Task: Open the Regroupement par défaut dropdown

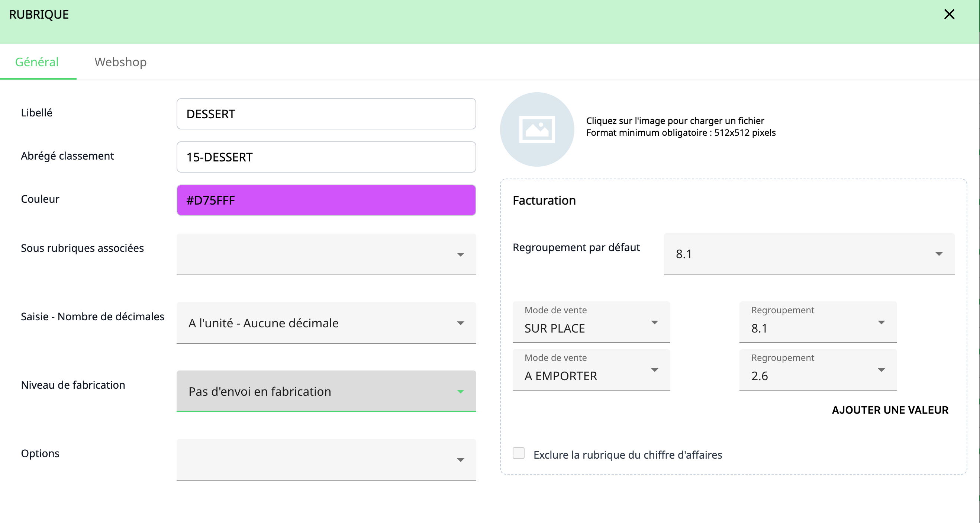Action: (x=809, y=254)
